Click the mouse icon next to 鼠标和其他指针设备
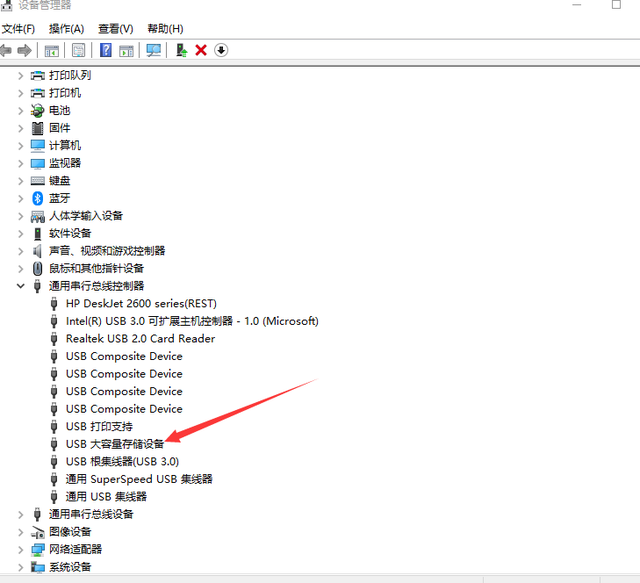The width and height of the screenshot is (640, 583). [38, 269]
